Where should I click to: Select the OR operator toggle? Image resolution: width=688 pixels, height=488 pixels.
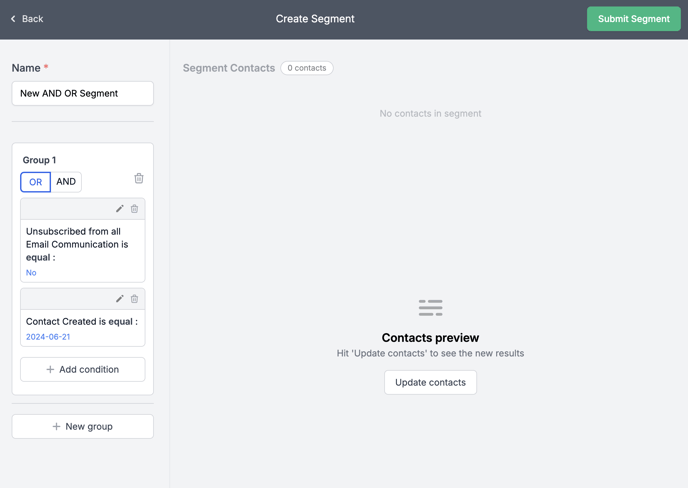(36, 182)
